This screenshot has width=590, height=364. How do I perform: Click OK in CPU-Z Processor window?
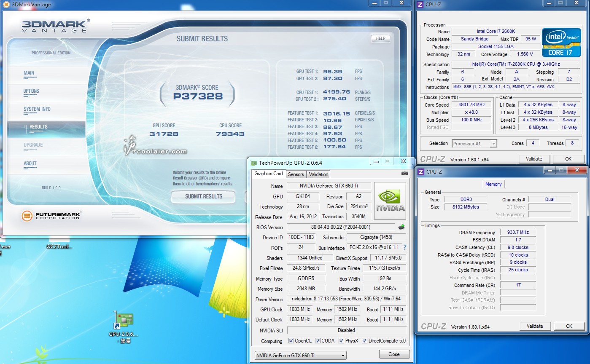568,159
